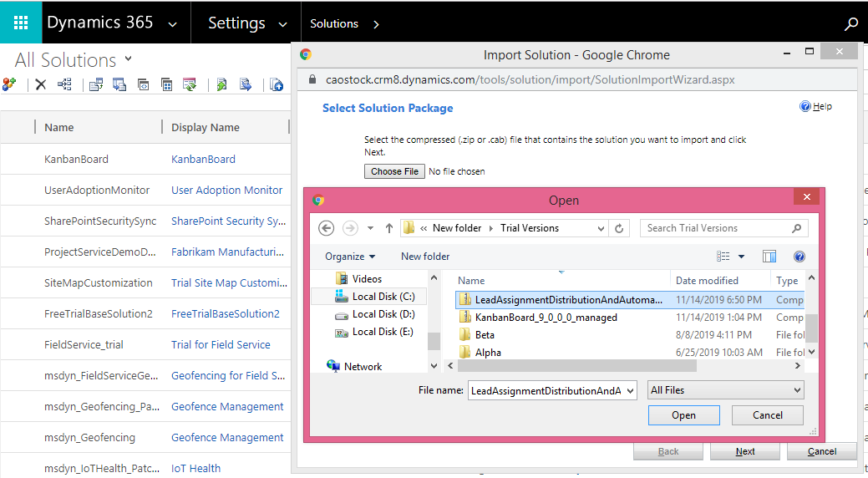Click New folder in the dialog toolbar
The width and height of the screenshot is (868, 478).
[425, 257]
